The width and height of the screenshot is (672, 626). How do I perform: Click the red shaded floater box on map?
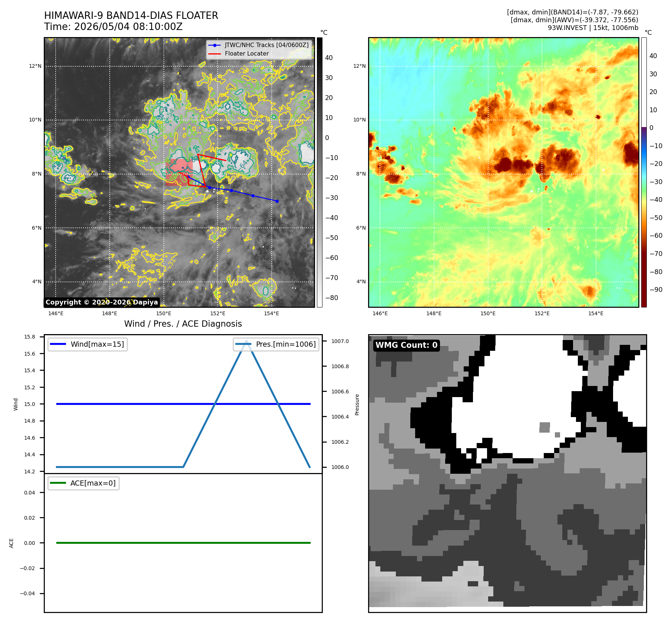tap(179, 172)
